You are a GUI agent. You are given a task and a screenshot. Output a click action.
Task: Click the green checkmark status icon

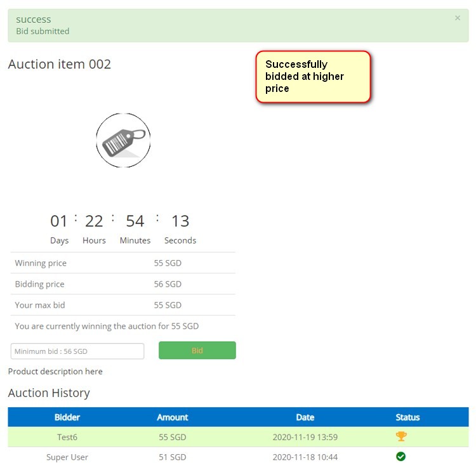coord(401,457)
